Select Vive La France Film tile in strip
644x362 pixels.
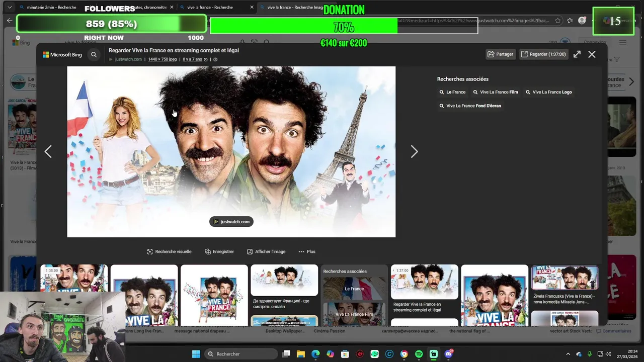(x=354, y=314)
